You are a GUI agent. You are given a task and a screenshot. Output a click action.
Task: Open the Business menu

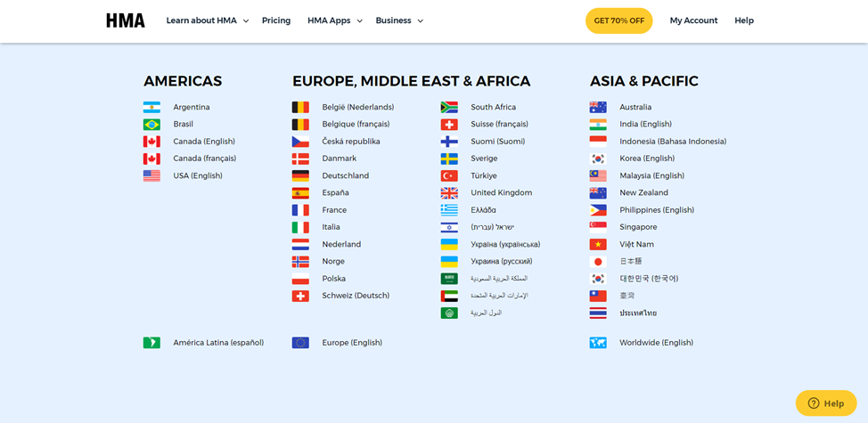point(394,20)
